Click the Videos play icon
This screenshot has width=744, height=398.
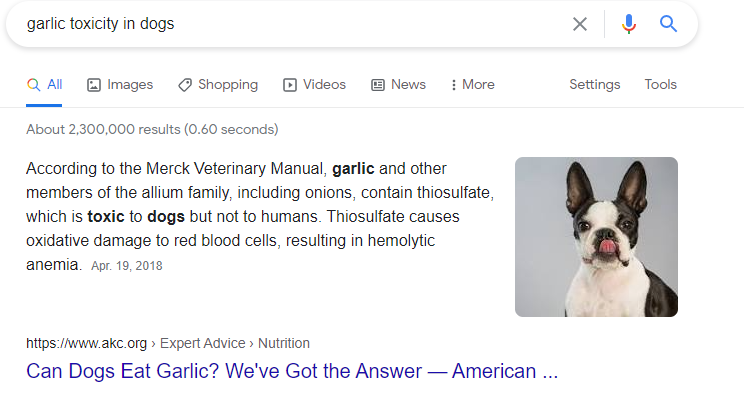tap(290, 85)
